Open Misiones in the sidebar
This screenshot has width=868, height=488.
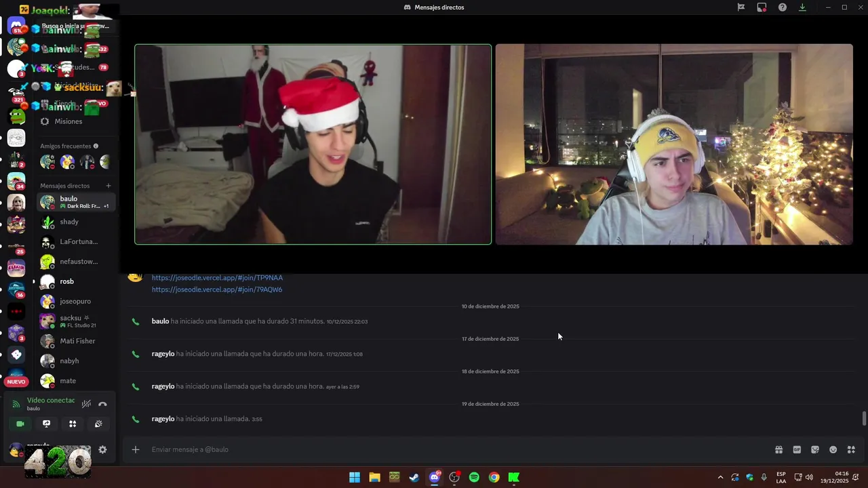click(x=76, y=121)
